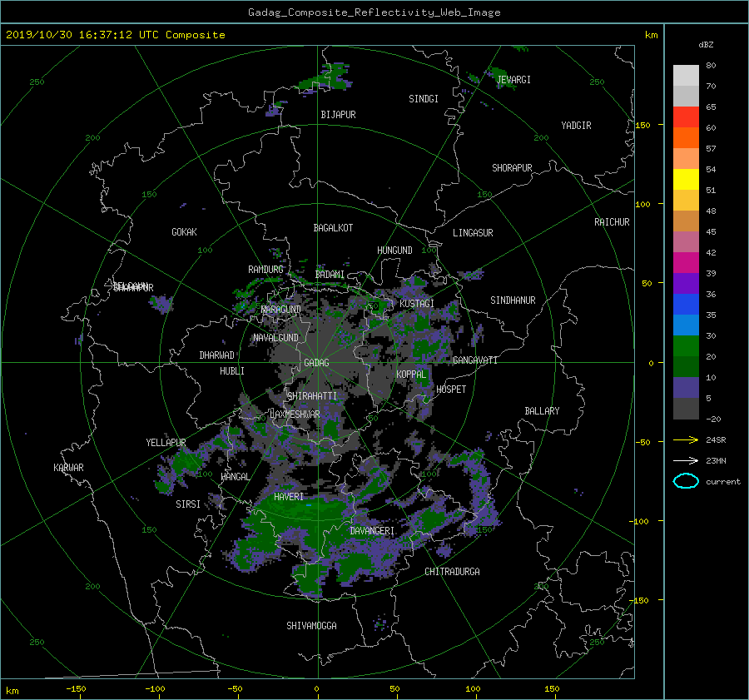Click the cyan 'current' ellipse legend icon
Screen dimensions: 749x700
click(686, 481)
